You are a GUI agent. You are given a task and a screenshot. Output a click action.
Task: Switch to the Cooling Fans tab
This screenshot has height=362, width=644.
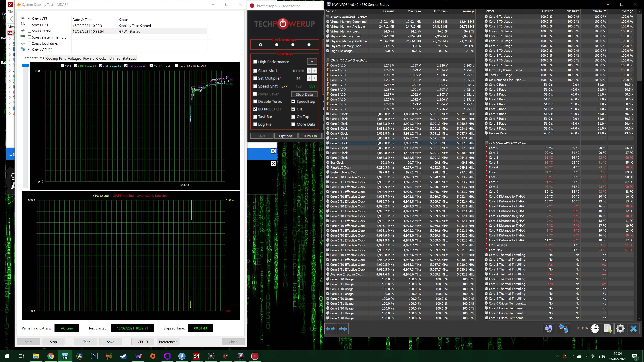(x=56, y=58)
